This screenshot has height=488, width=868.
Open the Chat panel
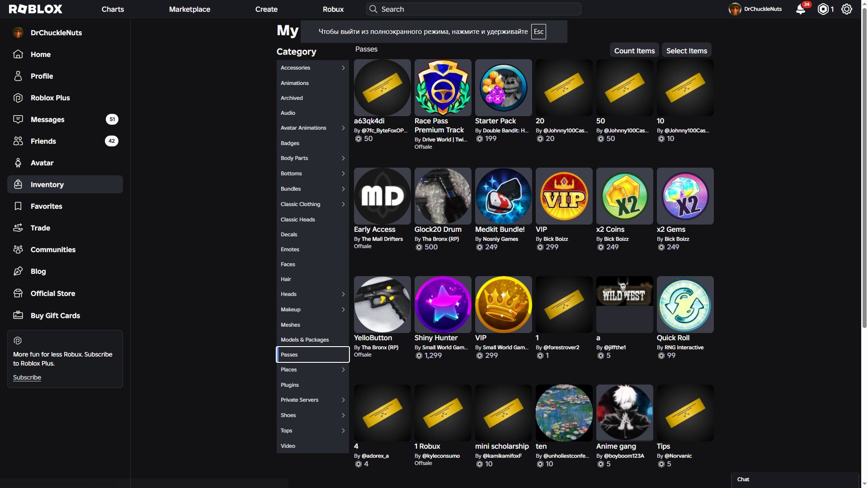point(795,479)
